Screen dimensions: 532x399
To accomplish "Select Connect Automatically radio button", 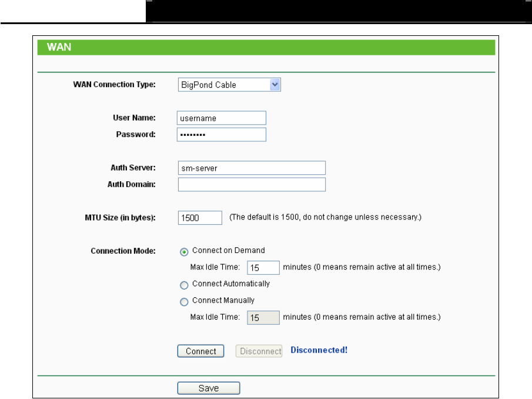I will coord(184,285).
